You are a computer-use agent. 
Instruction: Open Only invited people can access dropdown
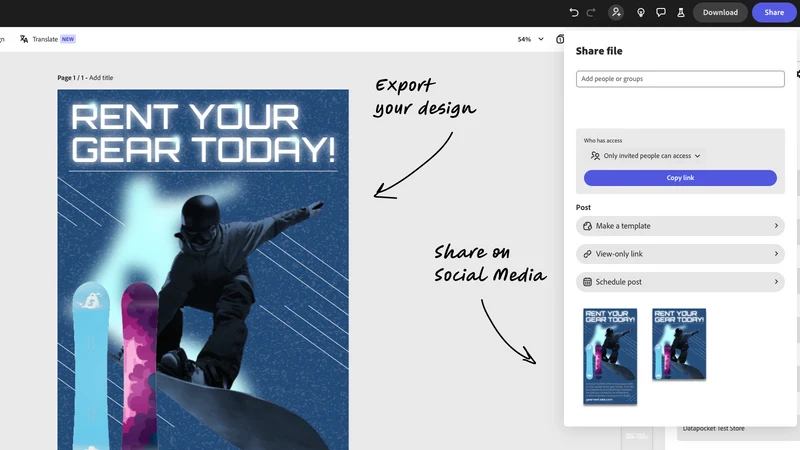click(645, 156)
